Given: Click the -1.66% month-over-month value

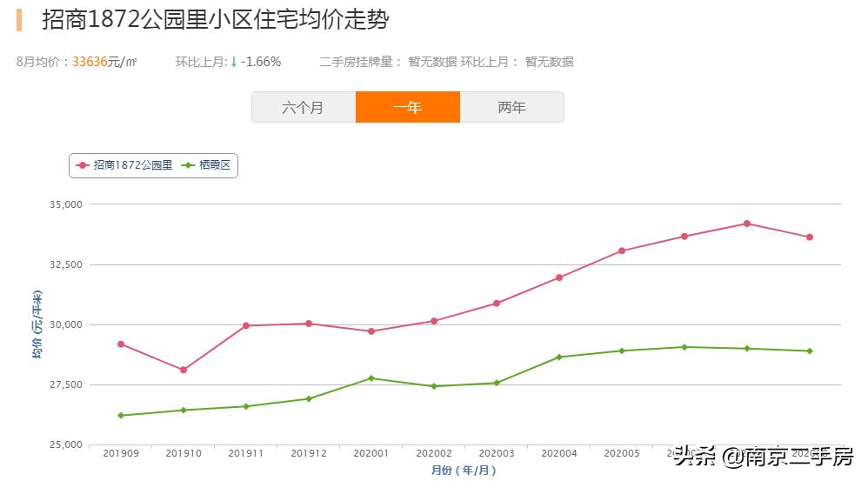Looking at the screenshot, I should coord(261,62).
